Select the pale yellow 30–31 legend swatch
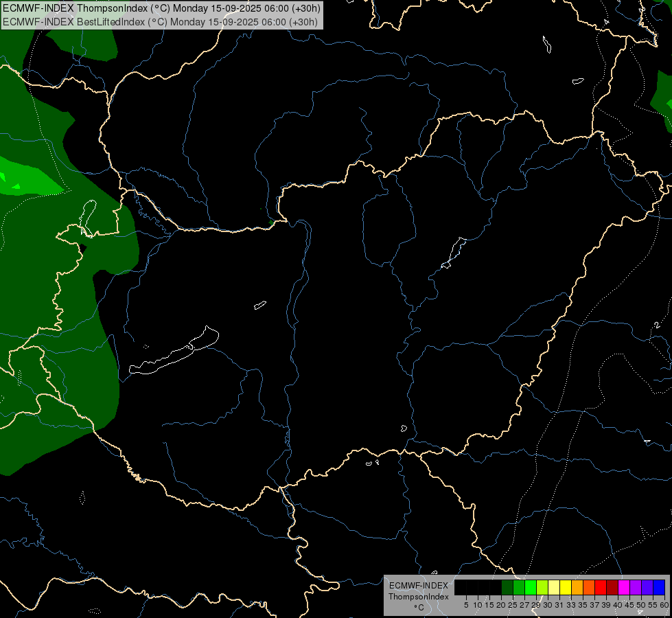Screen dimensions: 672x618 (554, 587)
